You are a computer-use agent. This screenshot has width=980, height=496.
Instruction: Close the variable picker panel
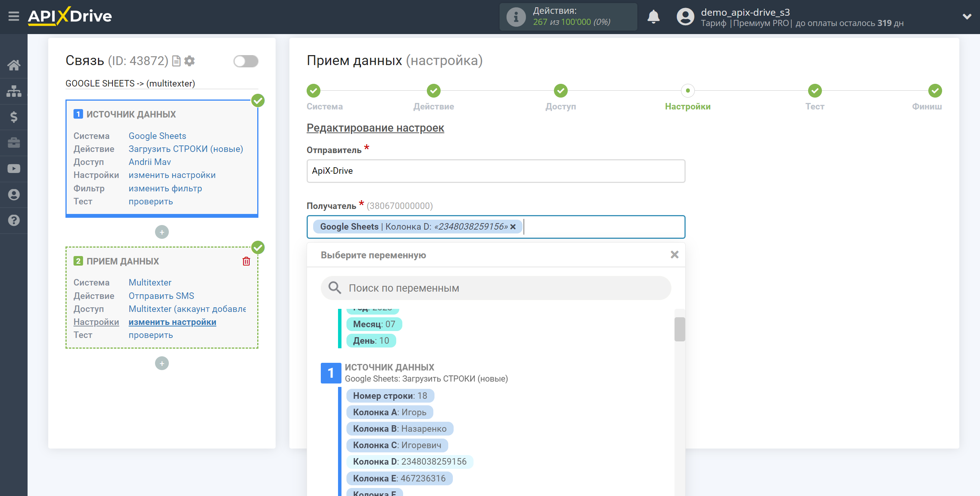(675, 255)
